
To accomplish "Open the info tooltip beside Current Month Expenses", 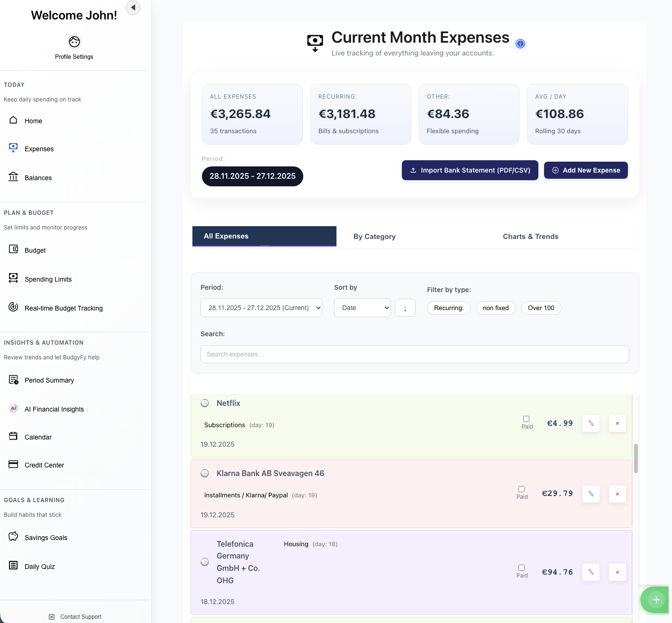I will coord(520,44).
